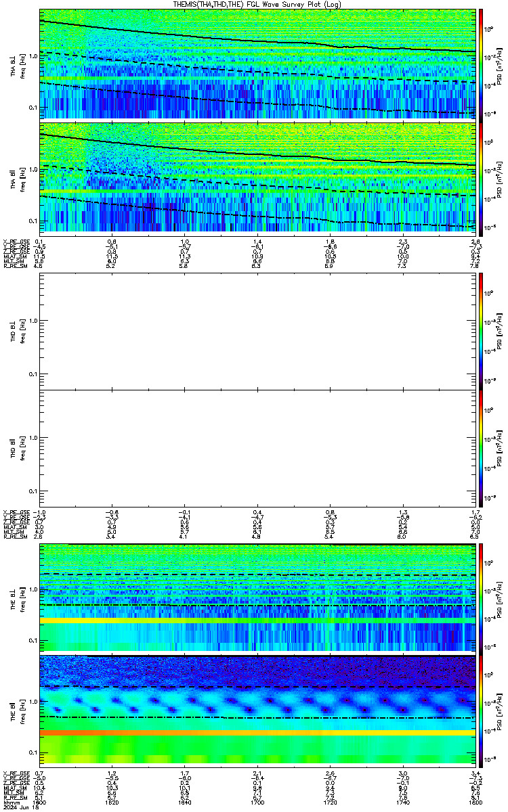The width and height of the screenshot is (508, 812).
Task: Click the hhmm time-format label
Action: pos(10,802)
